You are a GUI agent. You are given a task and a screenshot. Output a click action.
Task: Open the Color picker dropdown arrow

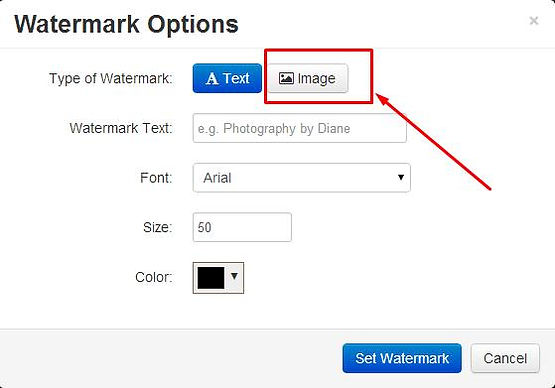234,276
